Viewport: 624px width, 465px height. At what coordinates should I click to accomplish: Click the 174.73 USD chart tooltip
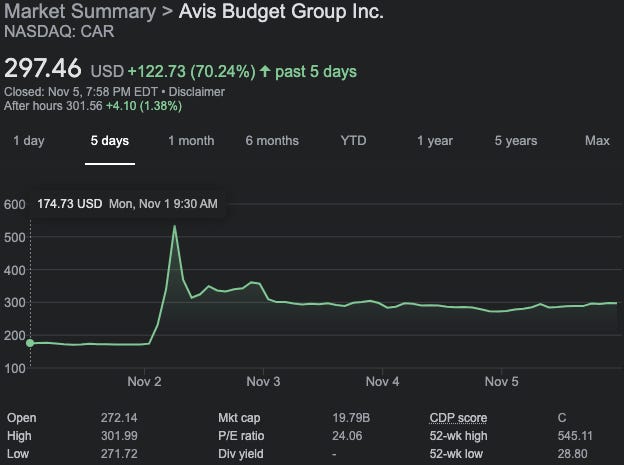coord(127,204)
